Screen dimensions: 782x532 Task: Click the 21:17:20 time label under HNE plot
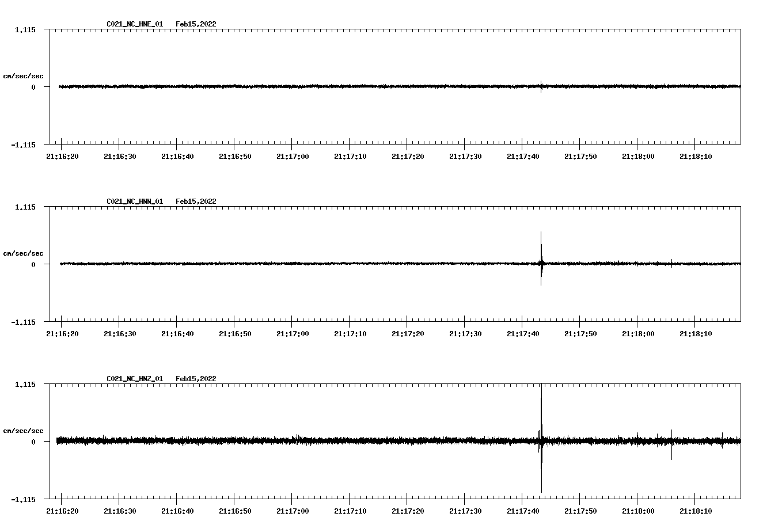[408, 157]
